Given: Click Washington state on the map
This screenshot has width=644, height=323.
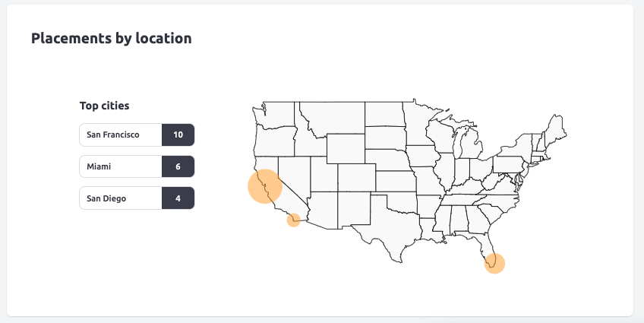Looking at the screenshot, I should [x=277, y=114].
